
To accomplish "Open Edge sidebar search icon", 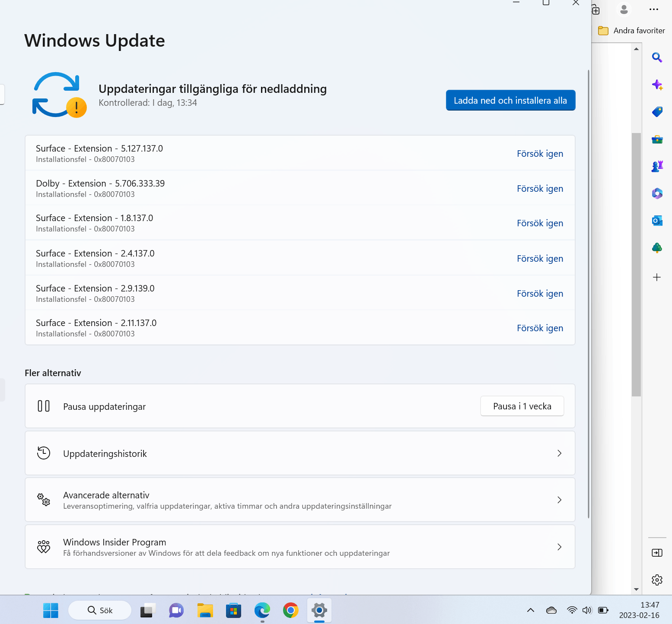I will click(x=657, y=57).
